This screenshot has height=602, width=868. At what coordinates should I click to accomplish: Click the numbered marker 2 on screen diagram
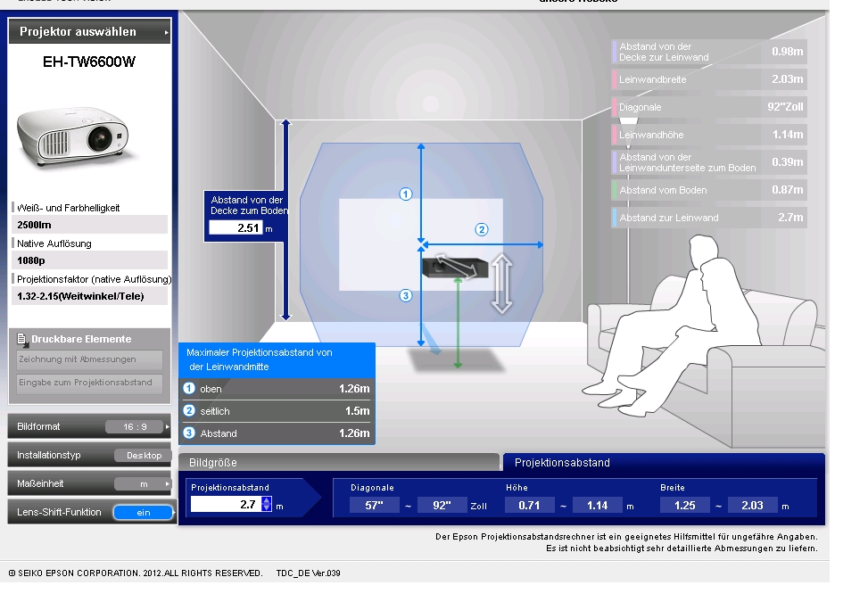482,229
